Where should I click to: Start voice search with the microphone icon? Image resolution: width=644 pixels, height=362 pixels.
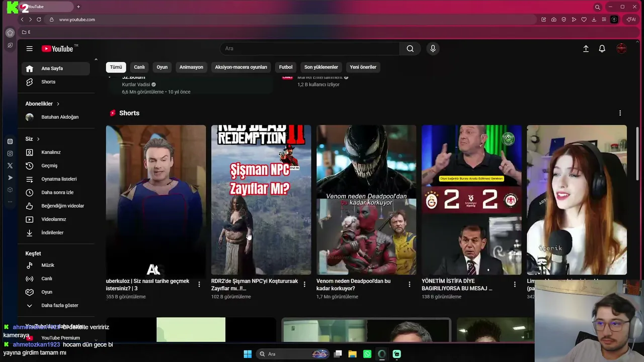(x=433, y=49)
